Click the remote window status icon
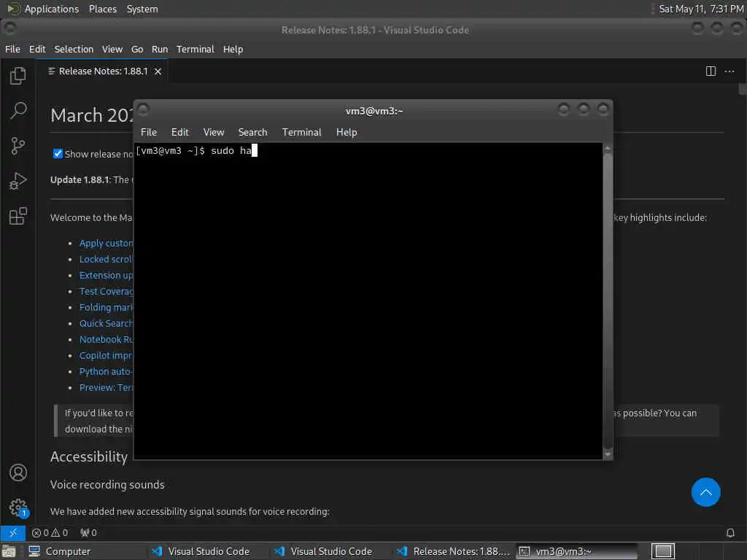This screenshot has width=747, height=560. pos(13,532)
